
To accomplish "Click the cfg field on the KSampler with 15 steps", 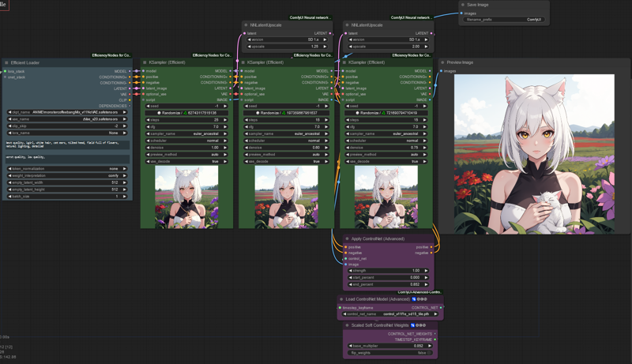I will click(x=386, y=127).
